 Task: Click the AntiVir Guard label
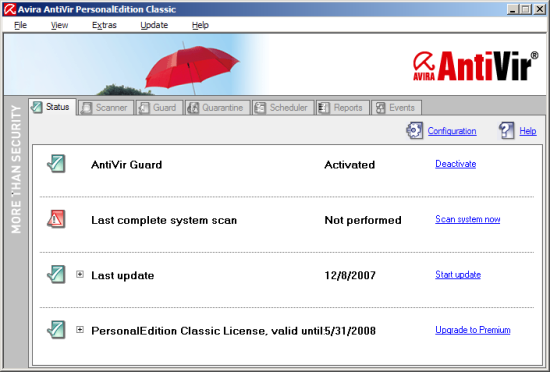pyautogui.click(x=127, y=164)
